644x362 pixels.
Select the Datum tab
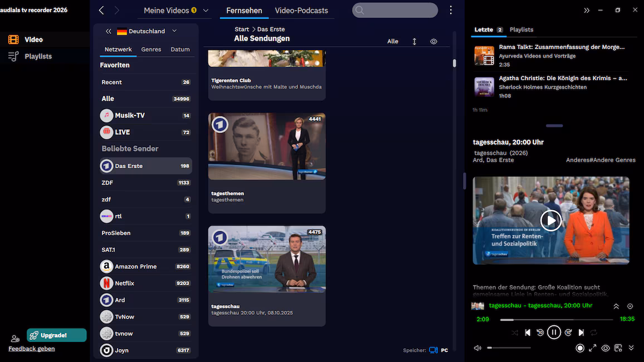pos(180,49)
